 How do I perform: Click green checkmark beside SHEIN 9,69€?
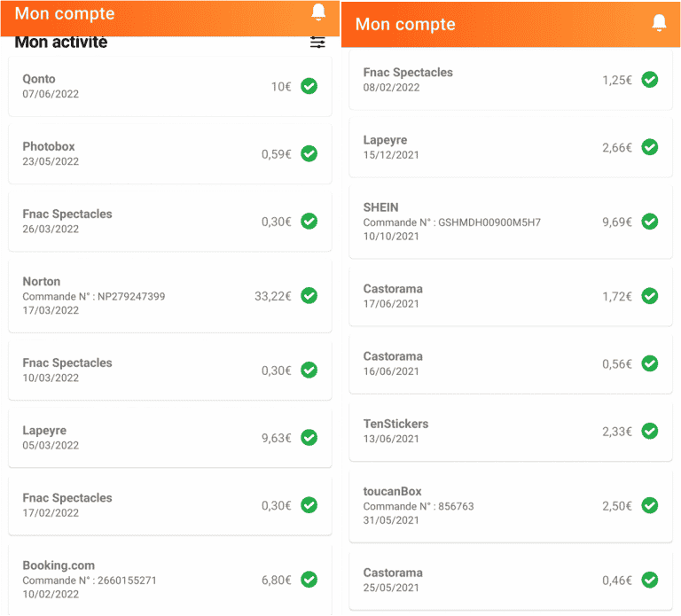[649, 221]
